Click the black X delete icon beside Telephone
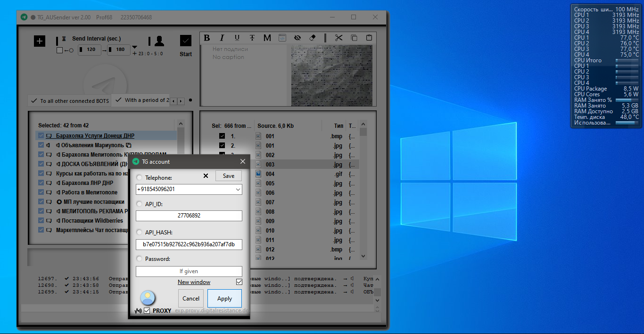 (206, 176)
